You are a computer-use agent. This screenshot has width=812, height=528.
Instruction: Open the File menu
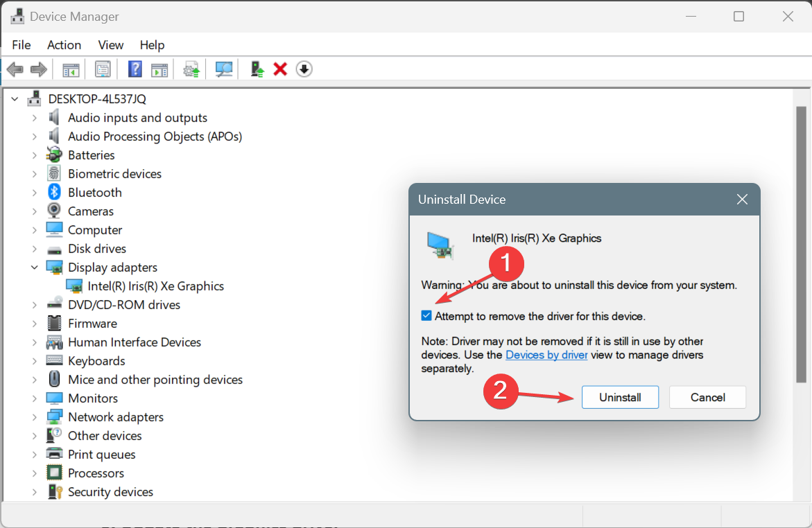pos(21,45)
